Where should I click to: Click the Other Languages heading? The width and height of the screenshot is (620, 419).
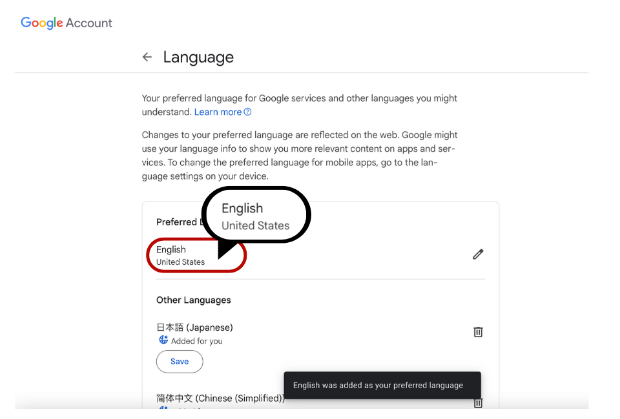193,300
